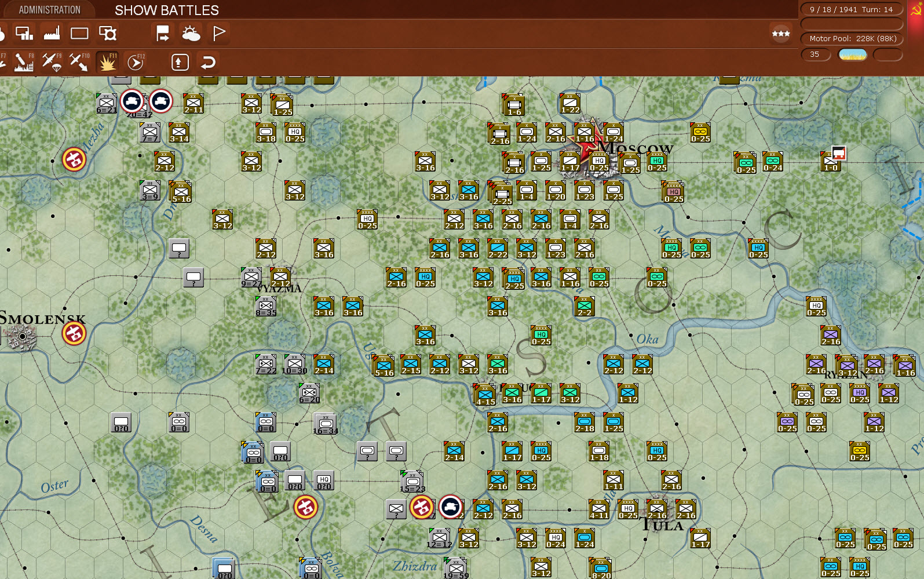Select the German 7=22 counter
This screenshot has width=924, height=579.
pos(266,365)
